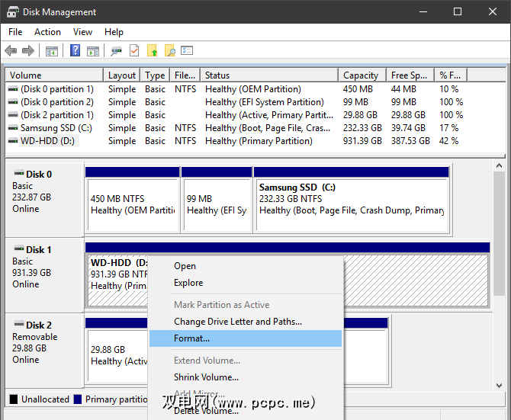Open Help via the blue question mark icon
The image size is (511, 420).
coord(76,51)
